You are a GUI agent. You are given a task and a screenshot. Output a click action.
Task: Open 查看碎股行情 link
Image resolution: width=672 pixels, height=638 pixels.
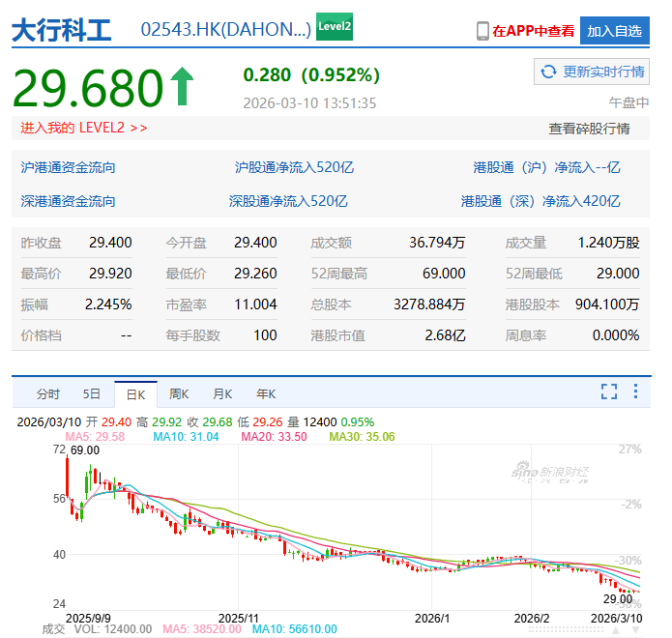(x=589, y=128)
